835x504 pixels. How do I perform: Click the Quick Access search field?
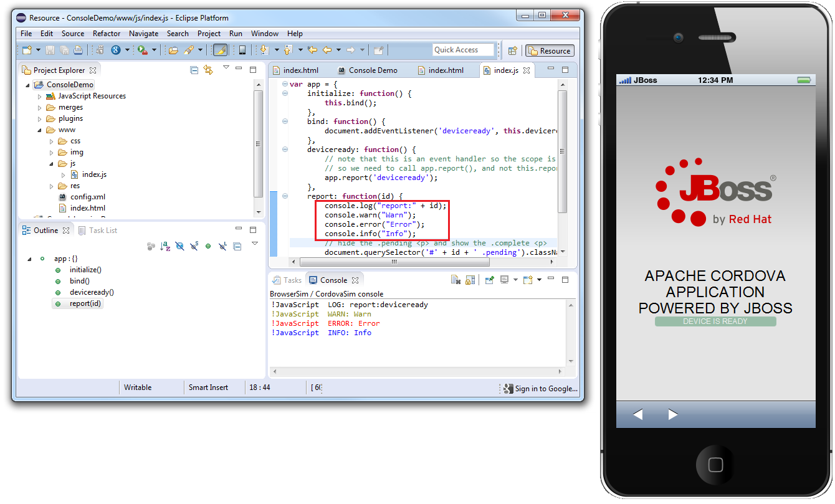463,50
